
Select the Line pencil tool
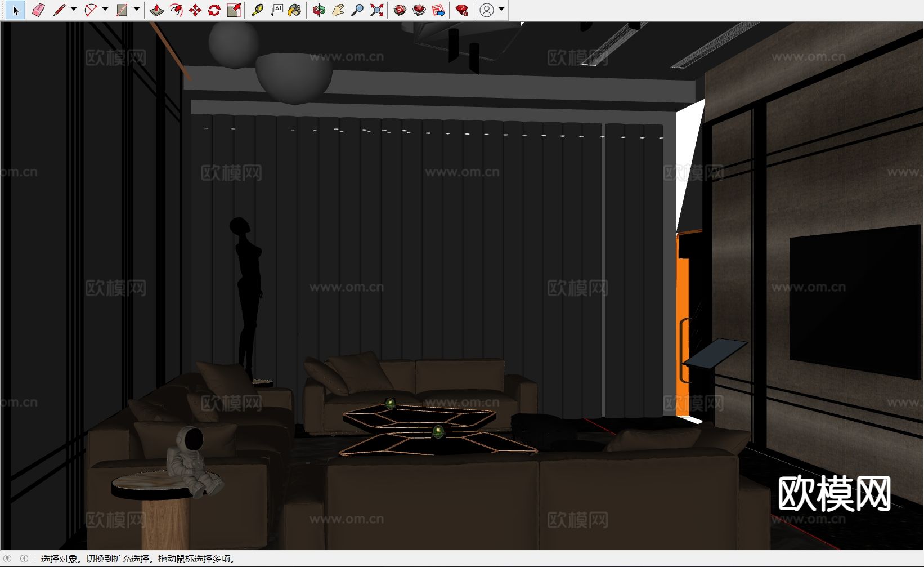[59, 10]
